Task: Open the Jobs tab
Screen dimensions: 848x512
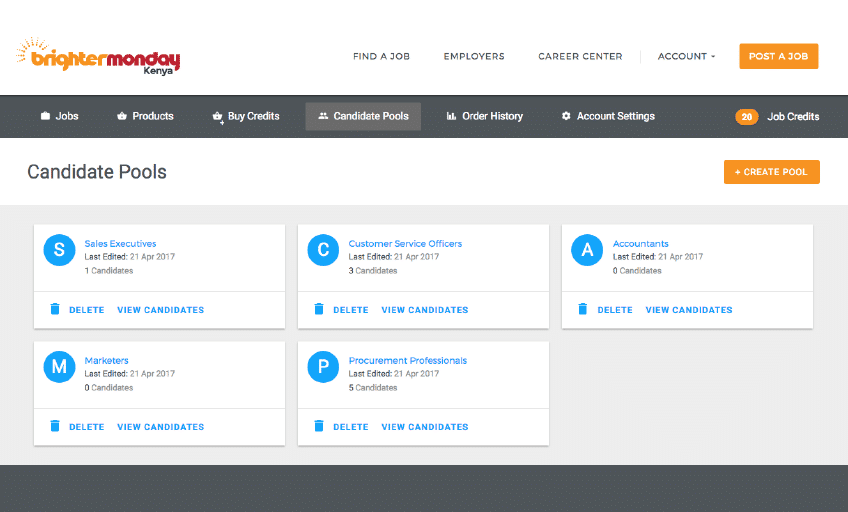Action: pos(59,116)
